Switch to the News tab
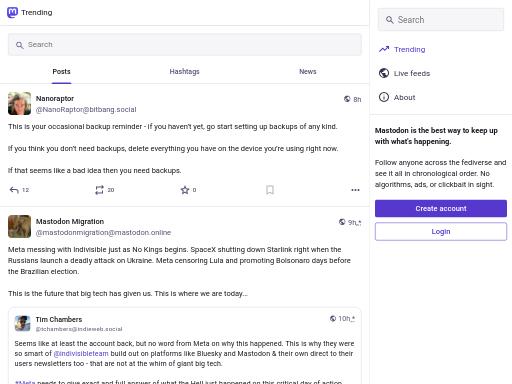 tap(308, 72)
